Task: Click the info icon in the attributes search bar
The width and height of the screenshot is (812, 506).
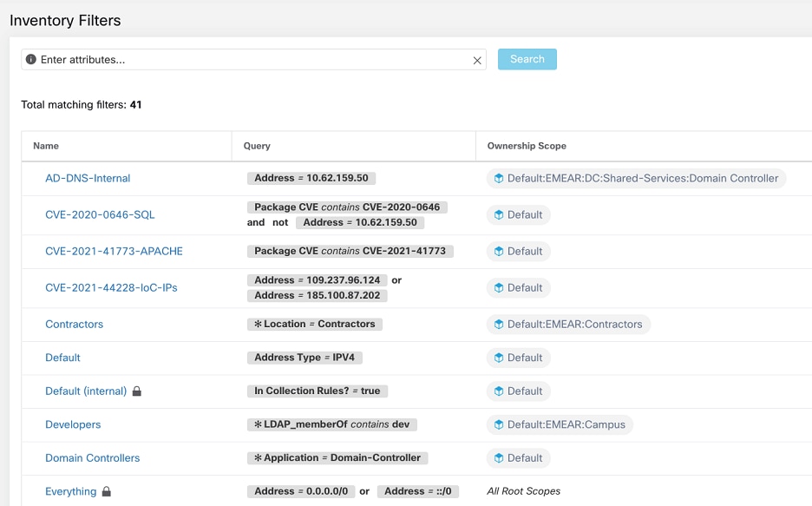Action: [32, 60]
